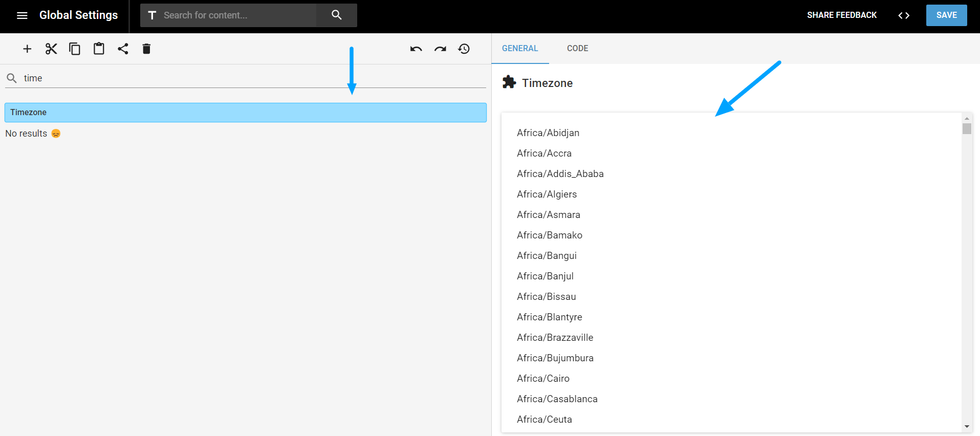Viewport: 980px width, 436px height.
Task: Toggle the code view brackets icon
Action: (904, 15)
